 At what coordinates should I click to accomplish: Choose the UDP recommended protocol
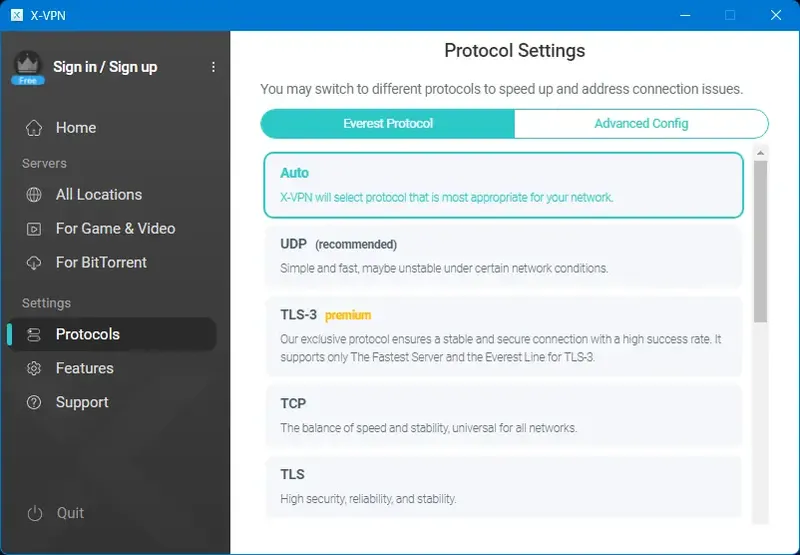click(x=503, y=256)
